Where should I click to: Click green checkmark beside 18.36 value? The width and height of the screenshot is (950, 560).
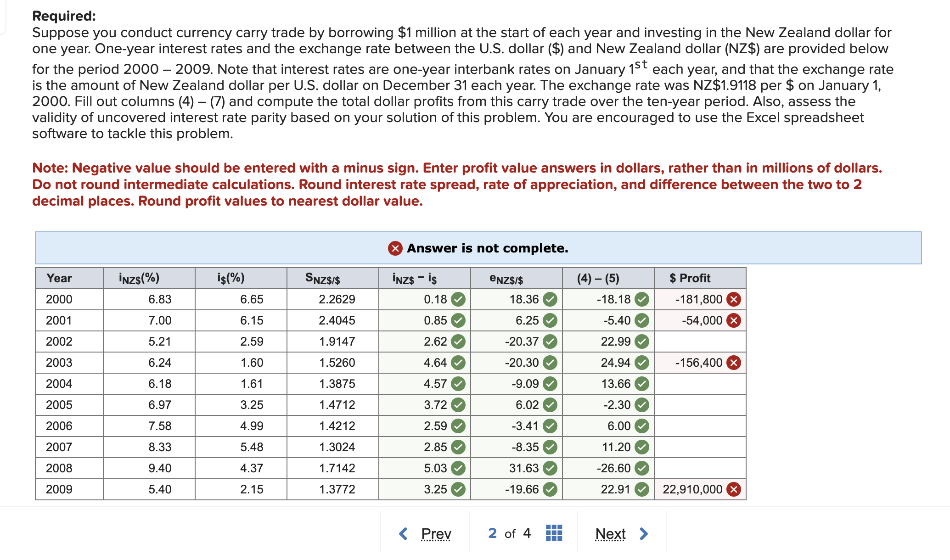(x=550, y=300)
